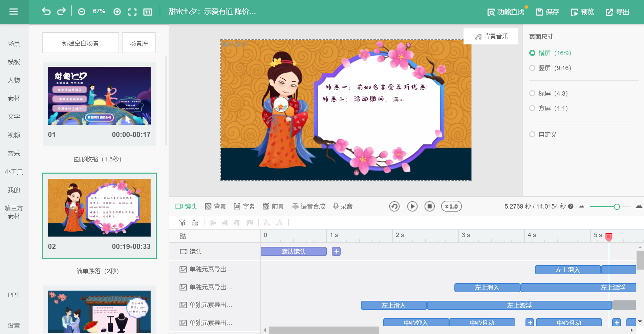644x334 pixels.
Task: Click the timeline horizontal scrollbar
Action: click(324, 330)
